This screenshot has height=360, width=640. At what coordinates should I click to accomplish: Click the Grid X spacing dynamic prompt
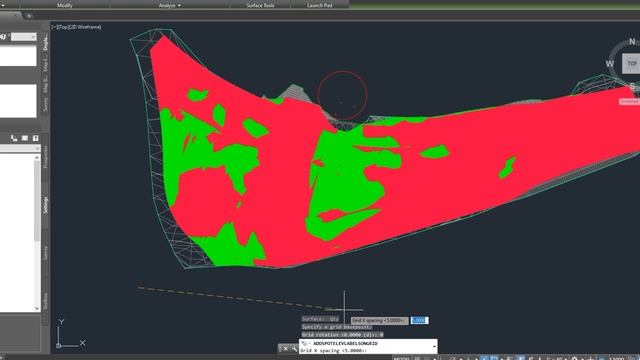[380, 320]
